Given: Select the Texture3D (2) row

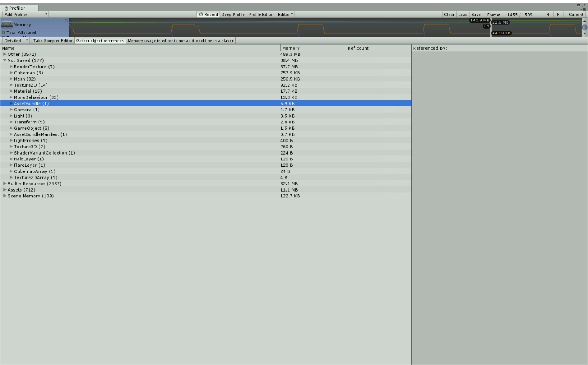Looking at the screenshot, I should [205, 147].
